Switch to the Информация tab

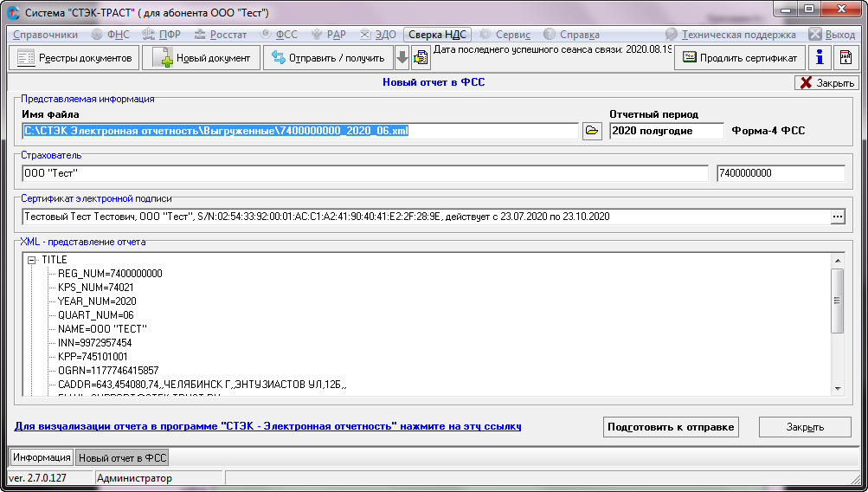click(42, 457)
